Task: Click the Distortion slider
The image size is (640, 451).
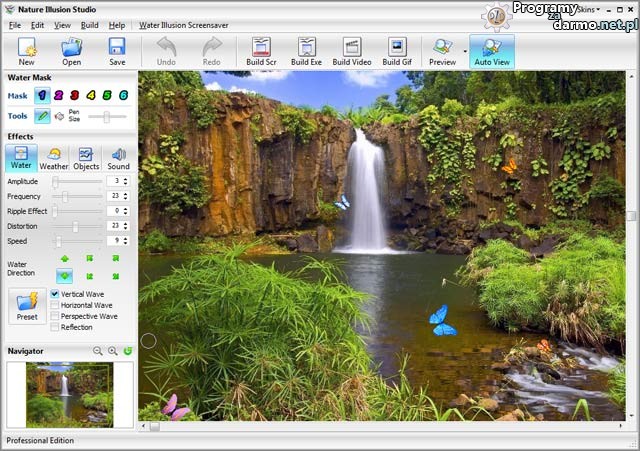Action: coord(76,226)
